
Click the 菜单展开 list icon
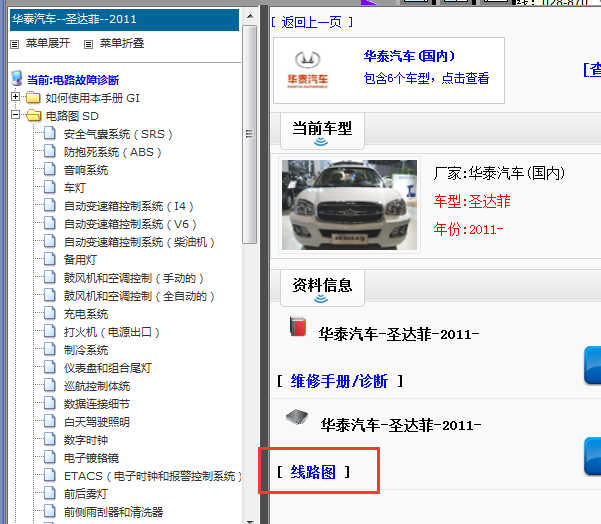[x=15, y=44]
